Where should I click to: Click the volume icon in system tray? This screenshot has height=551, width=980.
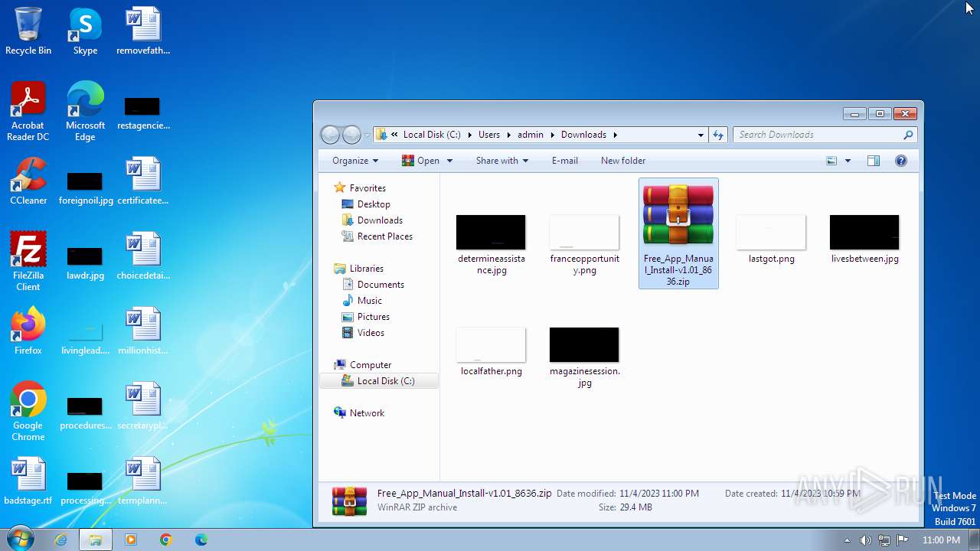point(865,540)
